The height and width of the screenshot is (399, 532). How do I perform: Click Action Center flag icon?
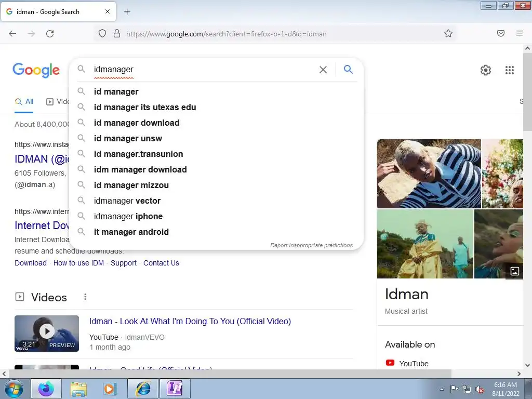click(454, 389)
